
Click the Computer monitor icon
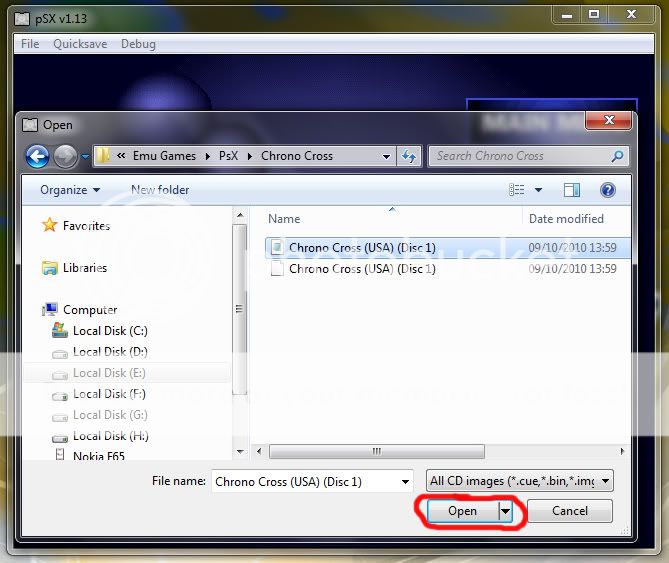tap(50, 309)
